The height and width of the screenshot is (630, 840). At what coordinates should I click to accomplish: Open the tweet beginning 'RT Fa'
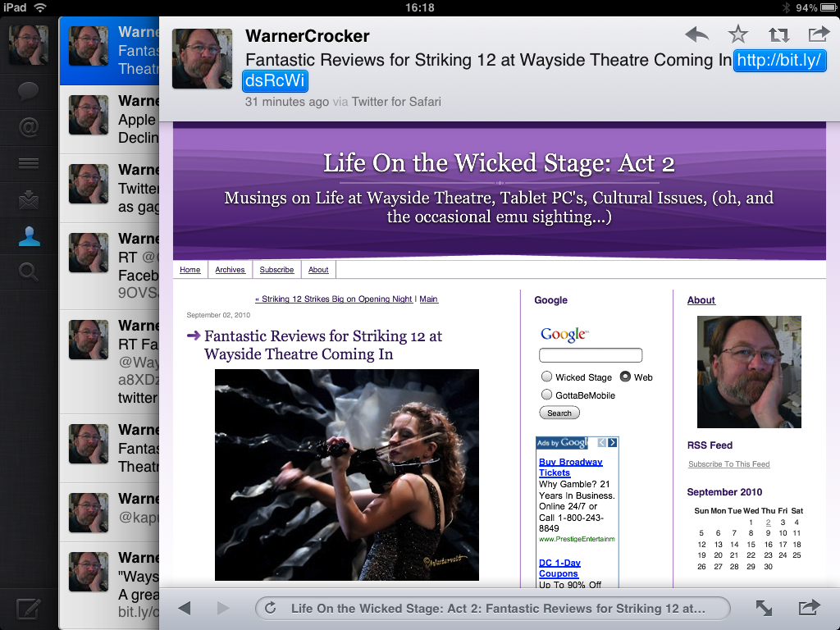(x=109, y=362)
